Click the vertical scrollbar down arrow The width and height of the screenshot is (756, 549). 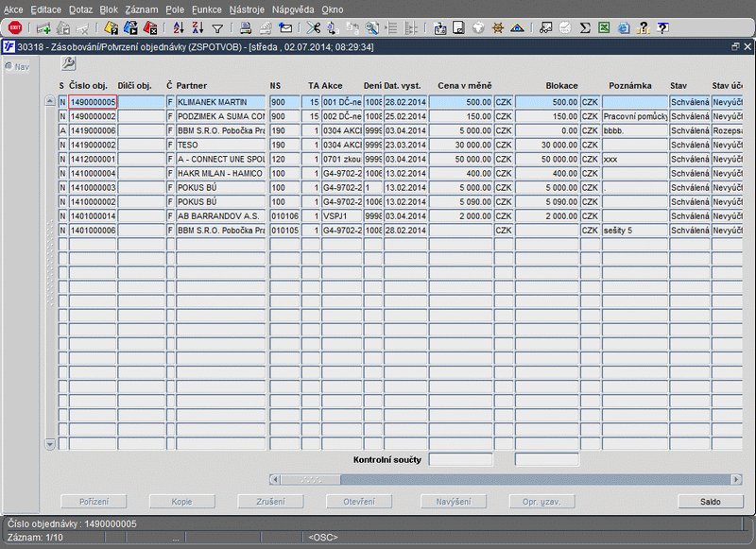pos(50,444)
